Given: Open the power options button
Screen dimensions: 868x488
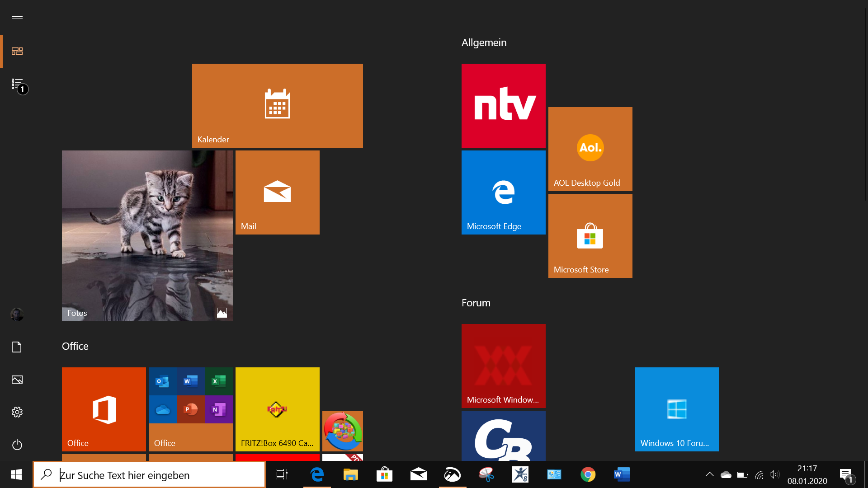Looking at the screenshot, I should [x=17, y=445].
